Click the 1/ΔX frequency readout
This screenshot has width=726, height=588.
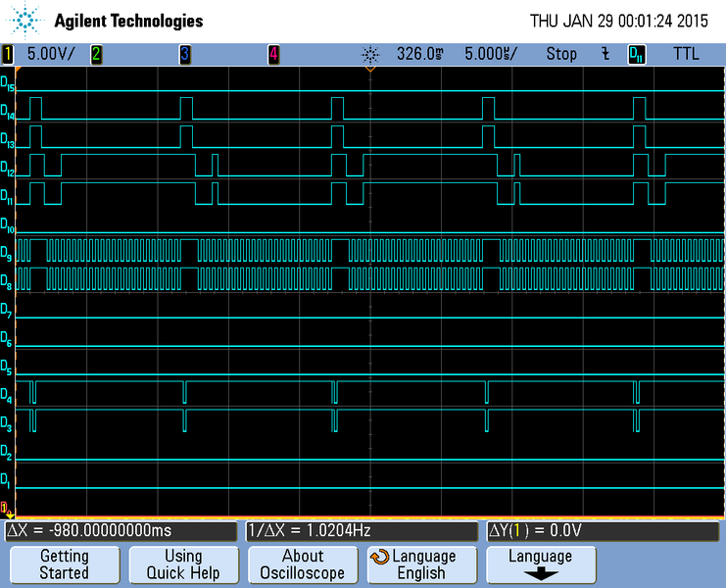point(361,530)
